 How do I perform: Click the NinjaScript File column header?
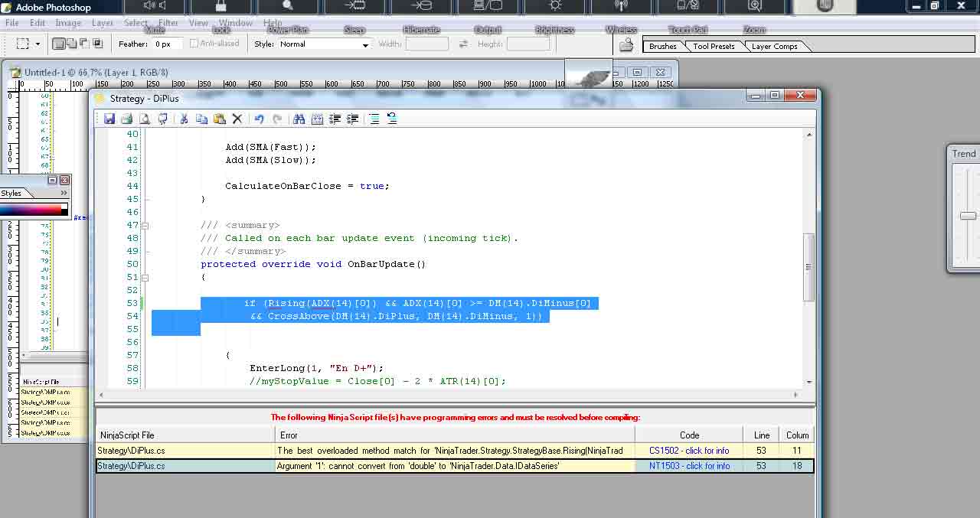coord(185,435)
